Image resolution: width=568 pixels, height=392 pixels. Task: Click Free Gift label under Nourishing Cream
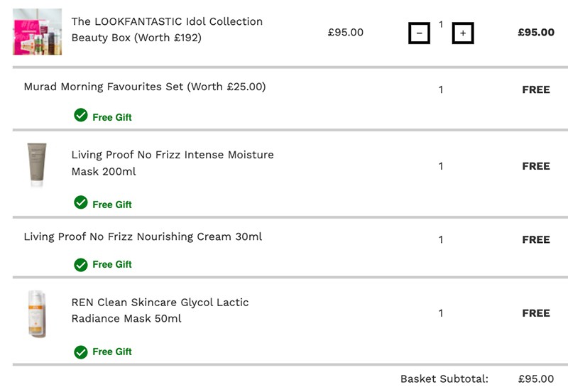112,265
